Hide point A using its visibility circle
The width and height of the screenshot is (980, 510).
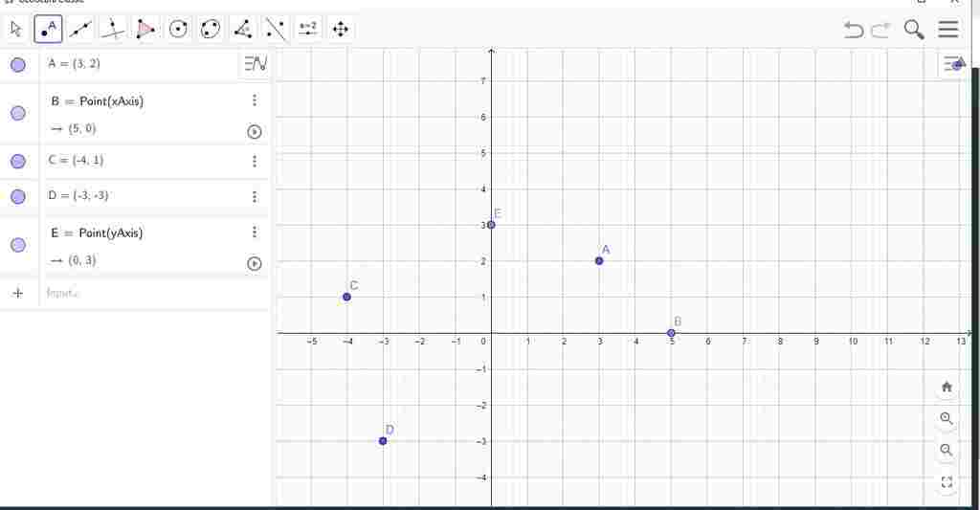click(x=18, y=65)
